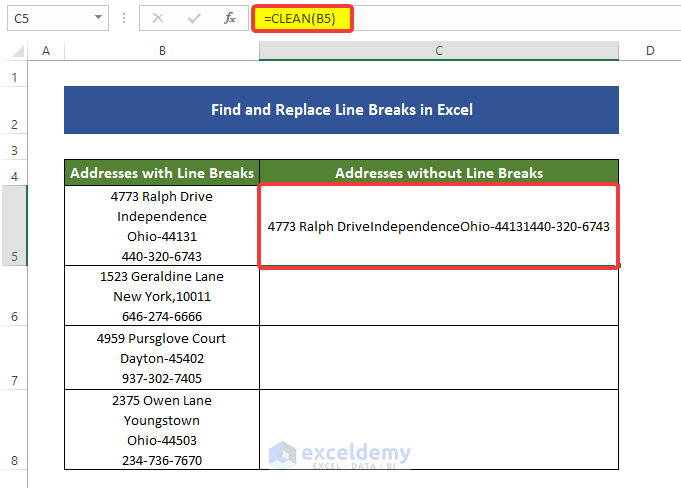The image size is (681, 488).
Task: Select row 6 header
Action: click(14, 296)
